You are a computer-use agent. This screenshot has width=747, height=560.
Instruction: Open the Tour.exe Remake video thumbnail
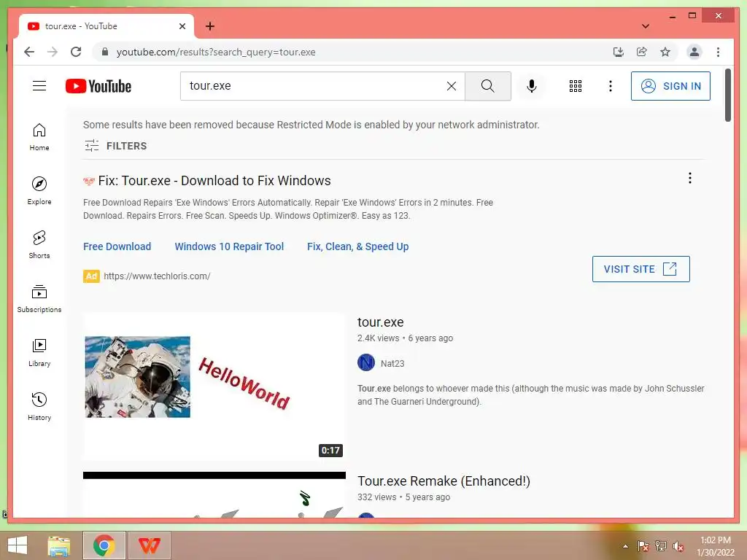click(214, 494)
